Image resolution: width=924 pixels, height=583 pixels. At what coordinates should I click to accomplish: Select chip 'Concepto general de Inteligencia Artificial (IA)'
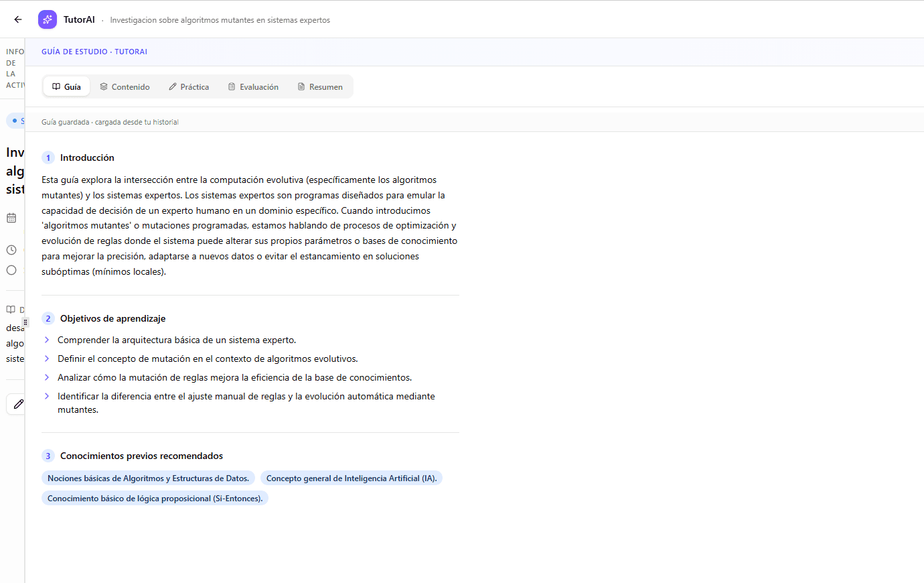(x=352, y=478)
